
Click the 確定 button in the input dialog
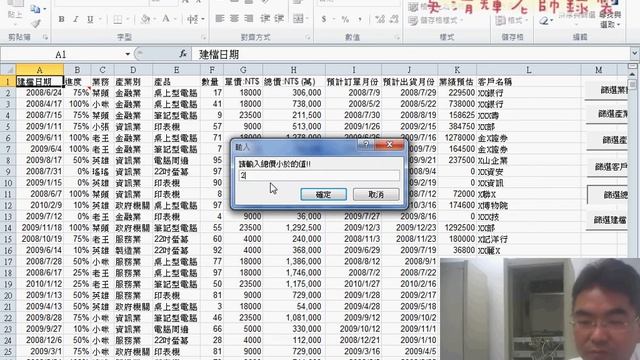click(323, 194)
